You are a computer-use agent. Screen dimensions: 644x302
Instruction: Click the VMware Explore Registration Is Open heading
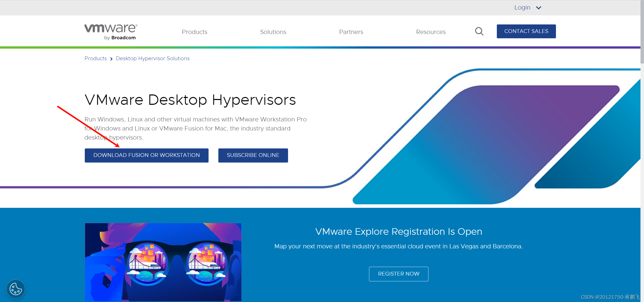pyautogui.click(x=399, y=231)
